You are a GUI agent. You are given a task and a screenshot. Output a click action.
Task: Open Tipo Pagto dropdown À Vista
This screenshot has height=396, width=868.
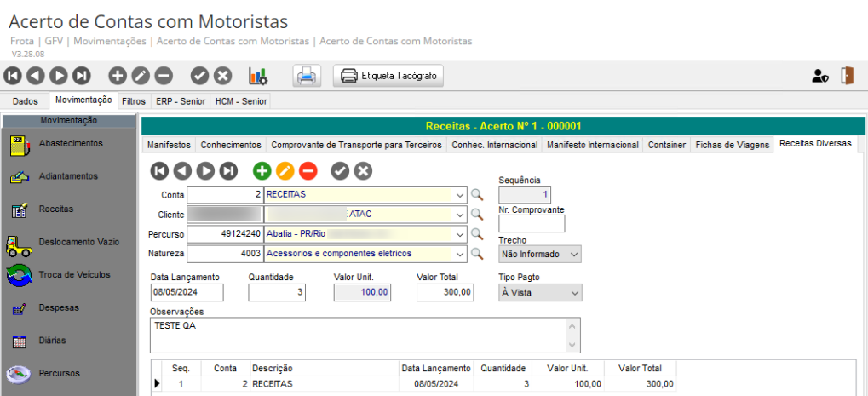click(540, 293)
